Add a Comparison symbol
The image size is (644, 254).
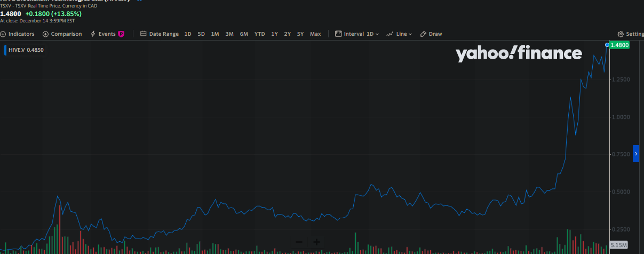(62, 34)
